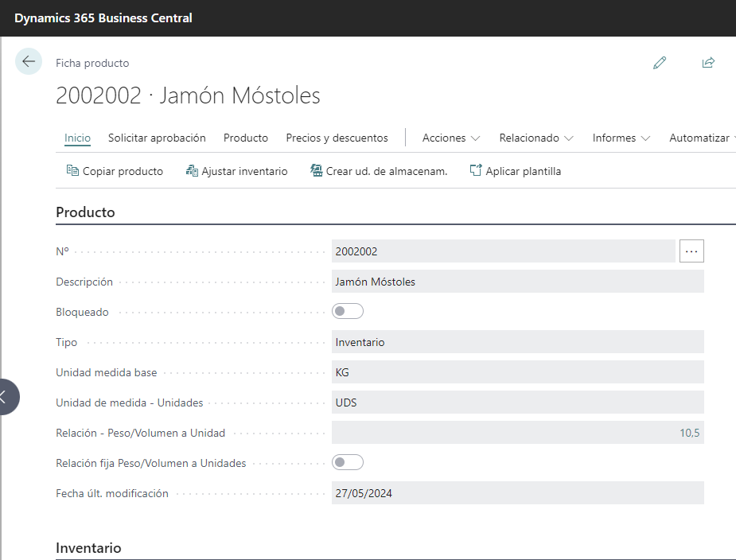Click the share icon

(x=708, y=63)
